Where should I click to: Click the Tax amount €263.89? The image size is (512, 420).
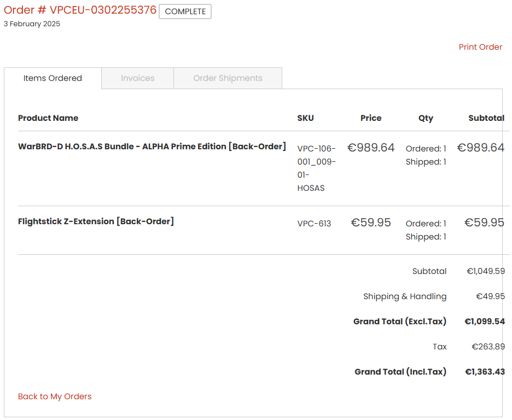tap(488, 347)
